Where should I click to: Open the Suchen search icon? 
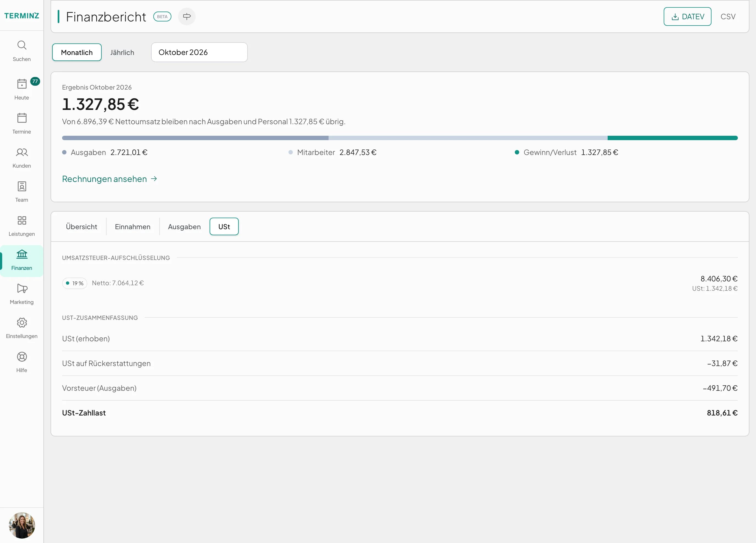(22, 45)
